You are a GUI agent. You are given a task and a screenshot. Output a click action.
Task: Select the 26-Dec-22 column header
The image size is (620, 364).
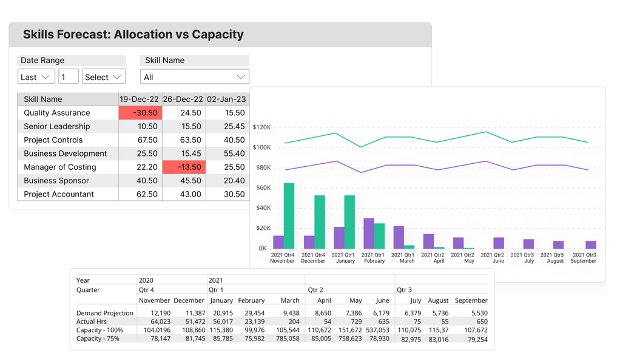183,99
